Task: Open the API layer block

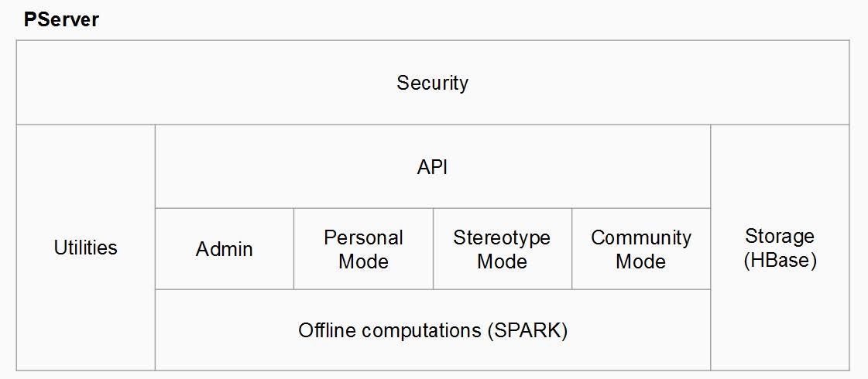Action: tap(432, 166)
